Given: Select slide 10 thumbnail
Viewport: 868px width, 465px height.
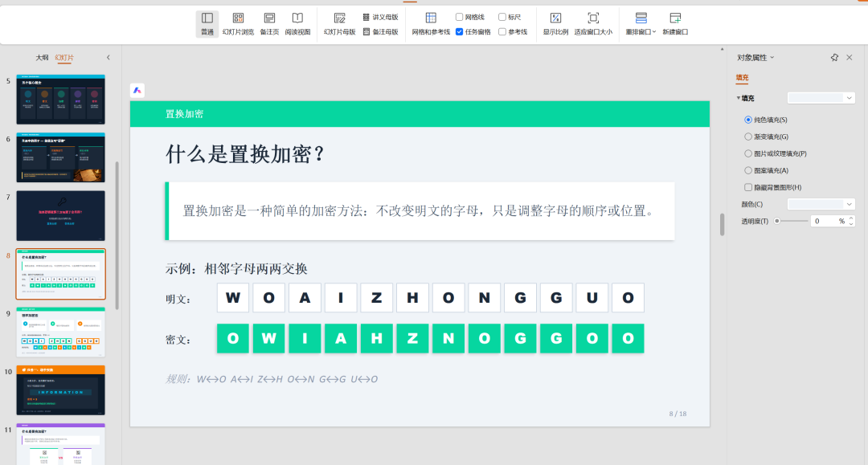Looking at the screenshot, I should click(x=60, y=390).
